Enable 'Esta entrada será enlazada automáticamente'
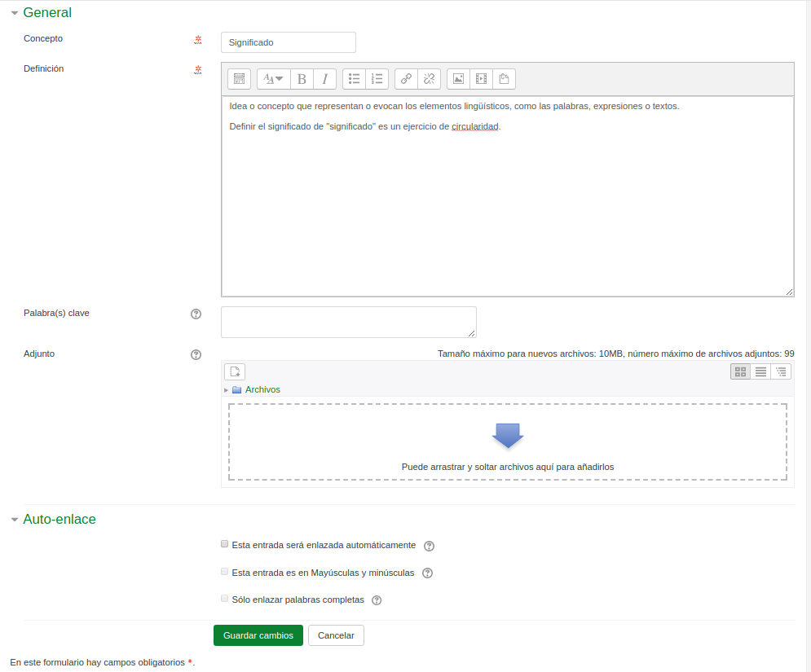The height and width of the screenshot is (672, 811). 224,544
